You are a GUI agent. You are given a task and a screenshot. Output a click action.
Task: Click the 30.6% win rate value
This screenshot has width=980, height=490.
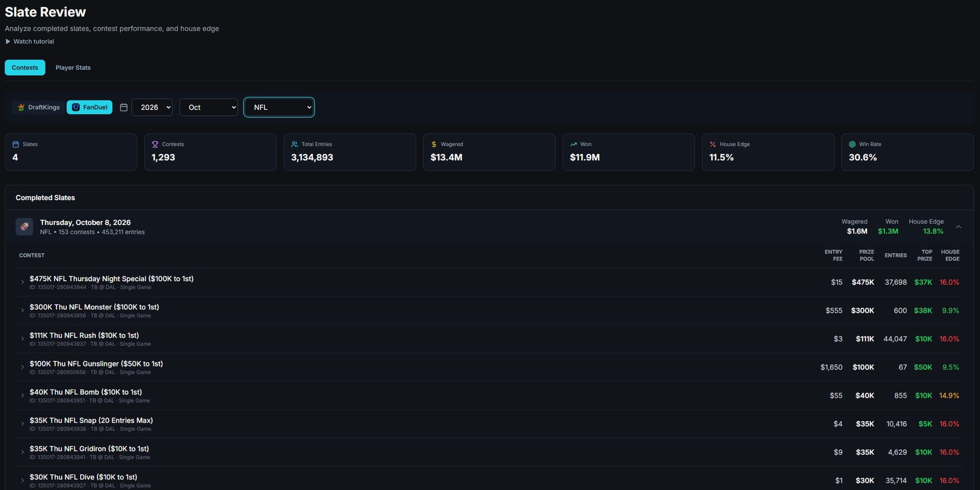tap(863, 157)
